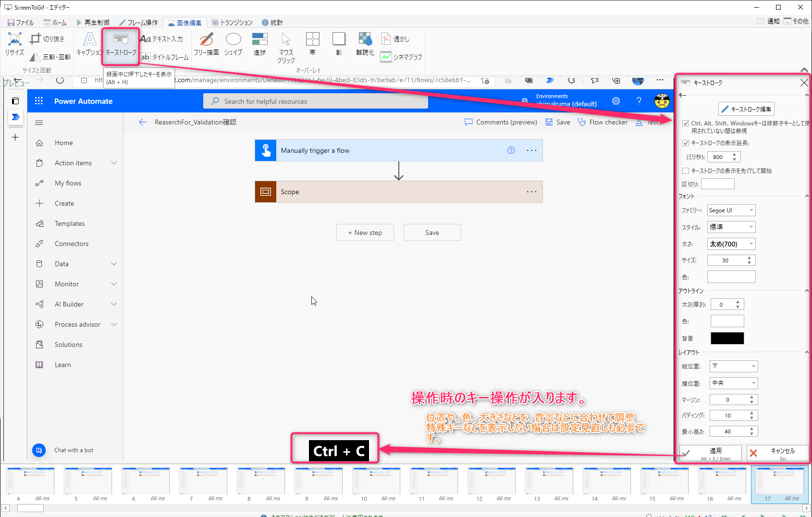Select the タイトルフレーム title frame tool
Viewport: 812px width, 517px height.
(165, 57)
